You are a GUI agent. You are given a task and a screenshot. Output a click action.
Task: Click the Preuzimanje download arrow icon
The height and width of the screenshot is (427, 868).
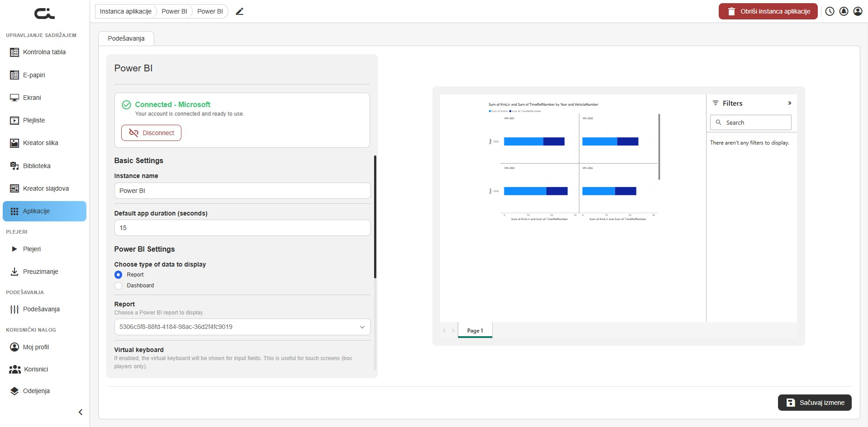coord(14,272)
